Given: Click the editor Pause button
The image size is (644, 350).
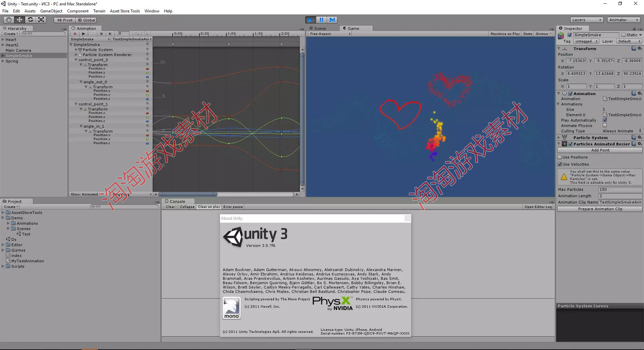Looking at the screenshot, I should (321, 20).
